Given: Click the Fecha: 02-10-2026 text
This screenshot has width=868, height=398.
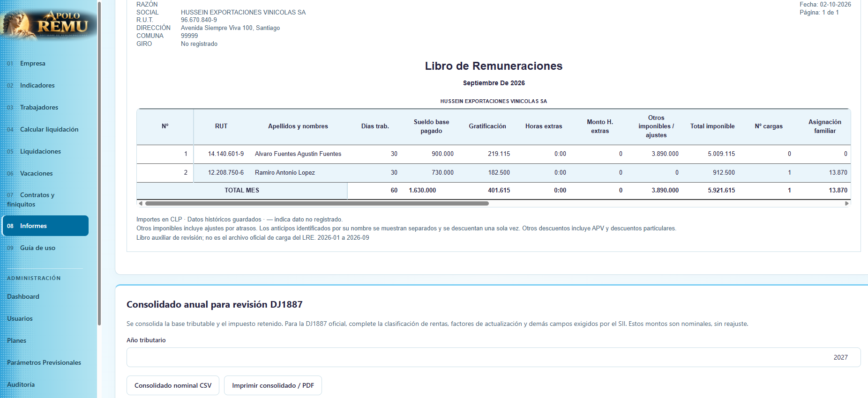Looking at the screenshot, I should click(x=825, y=4).
